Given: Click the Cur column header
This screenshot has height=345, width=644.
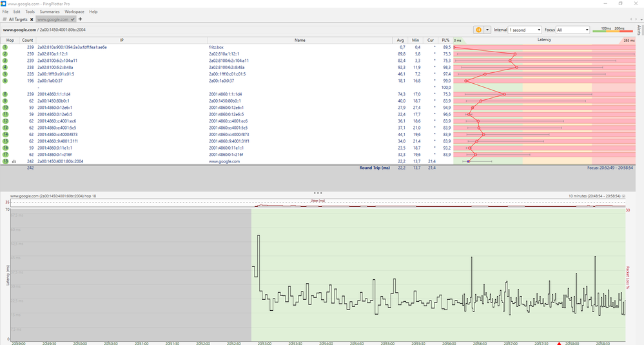Looking at the screenshot, I should [x=431, y=40].
